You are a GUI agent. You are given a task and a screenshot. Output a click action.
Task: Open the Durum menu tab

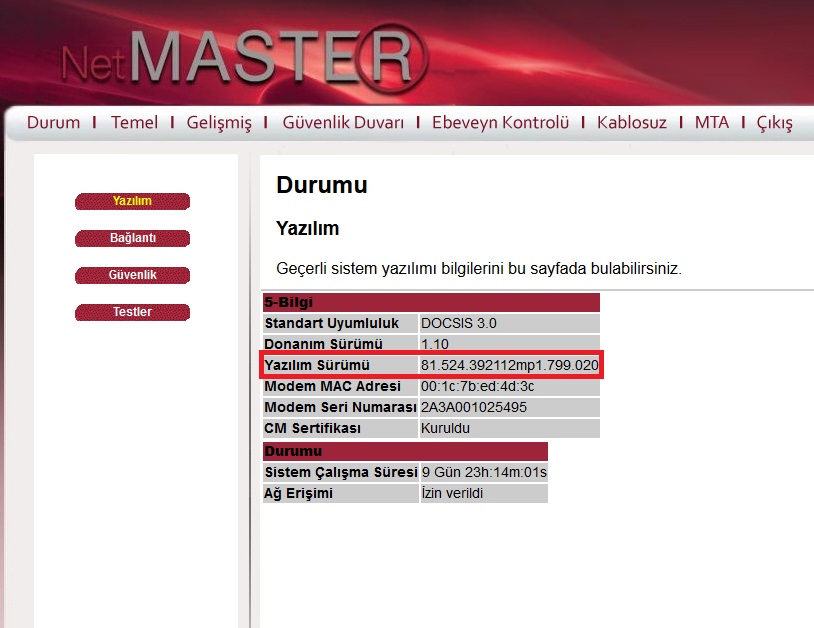[x=53, y=122]
